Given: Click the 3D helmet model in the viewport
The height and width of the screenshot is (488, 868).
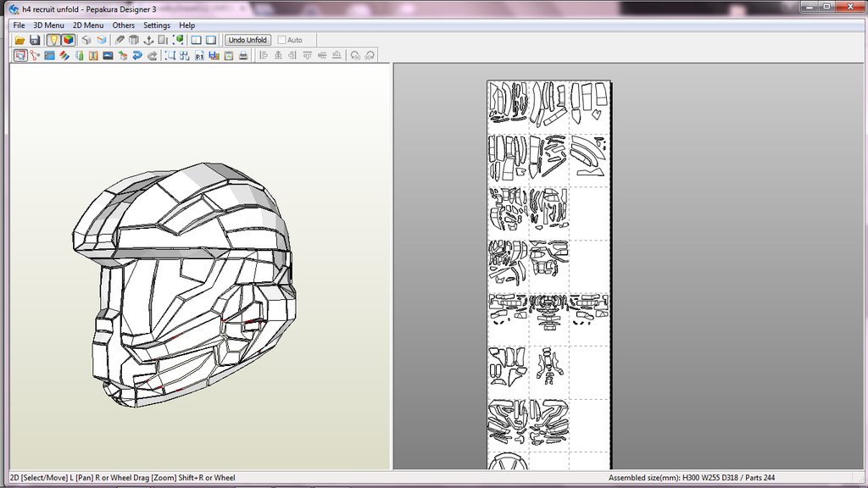Looking at the screenshot, I should pos(186,280).
